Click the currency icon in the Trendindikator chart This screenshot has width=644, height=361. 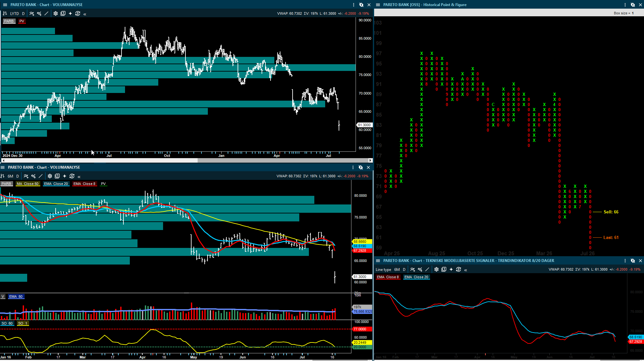[x=459, y=269]
